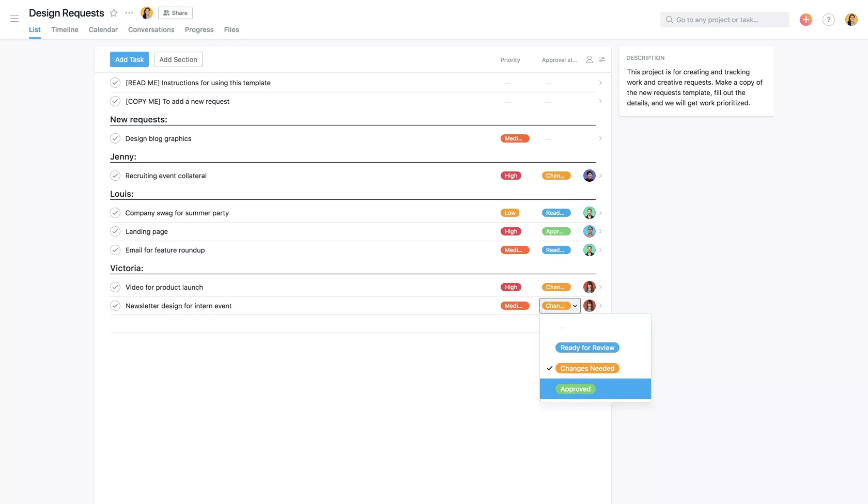
Task: Mark Newsletter design for intern event complete
Action: click(x=115, y=306)
